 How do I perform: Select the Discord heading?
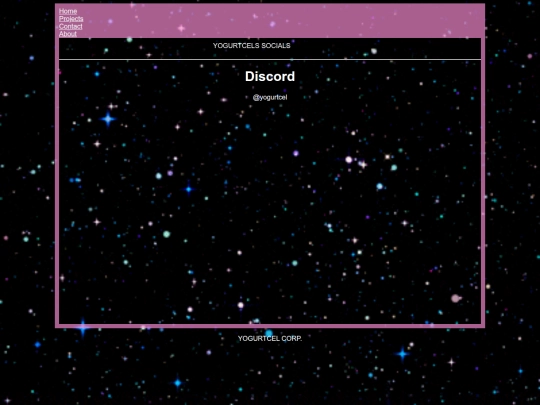(x=270, y=76)
